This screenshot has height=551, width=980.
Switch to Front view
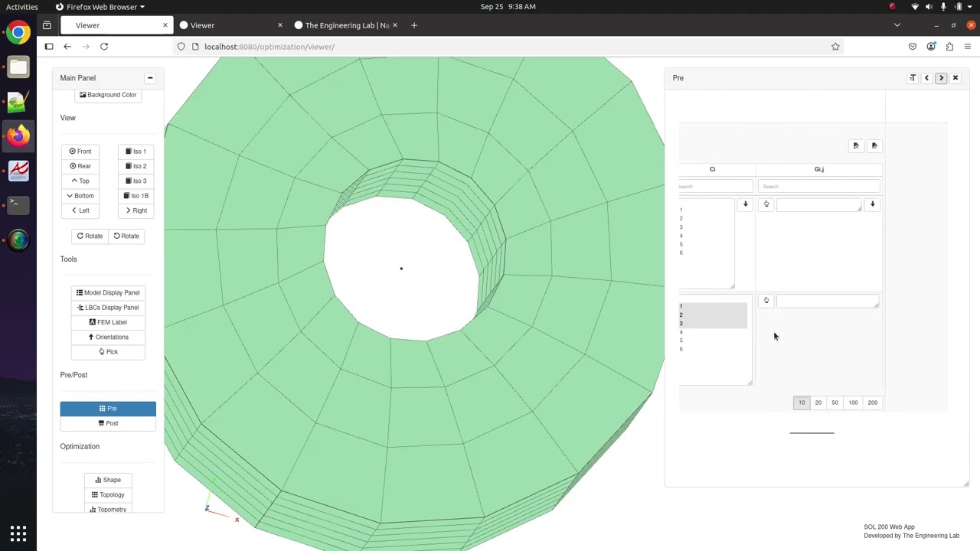(80, 152)
